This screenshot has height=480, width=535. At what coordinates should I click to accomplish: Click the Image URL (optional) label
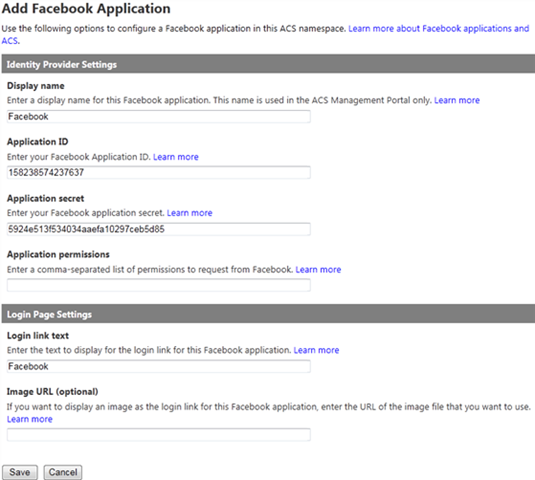click(53, 392)
